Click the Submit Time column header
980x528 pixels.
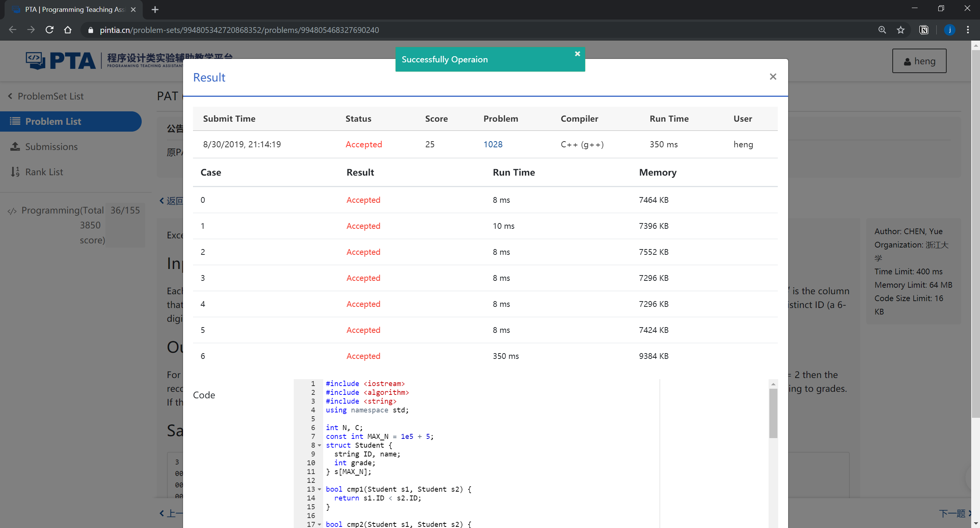[229, 119]
